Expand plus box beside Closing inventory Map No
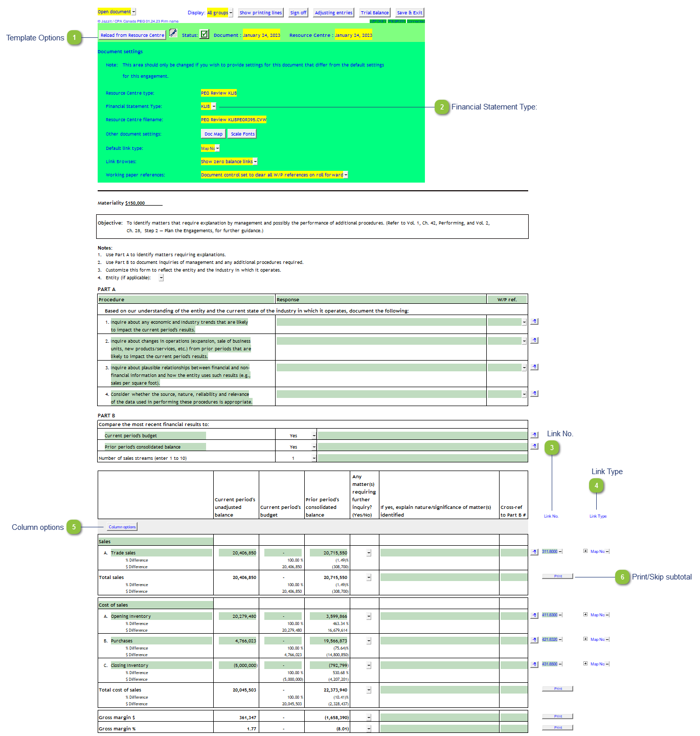 [x=585, y=663]
